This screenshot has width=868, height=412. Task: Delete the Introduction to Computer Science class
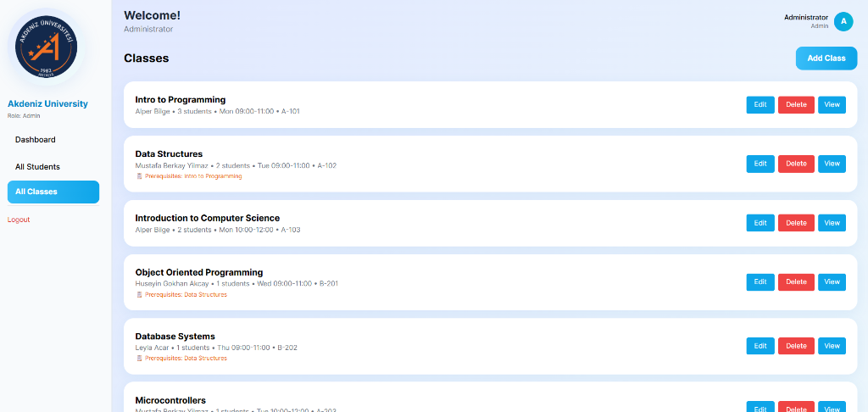(x=796, y=223)
